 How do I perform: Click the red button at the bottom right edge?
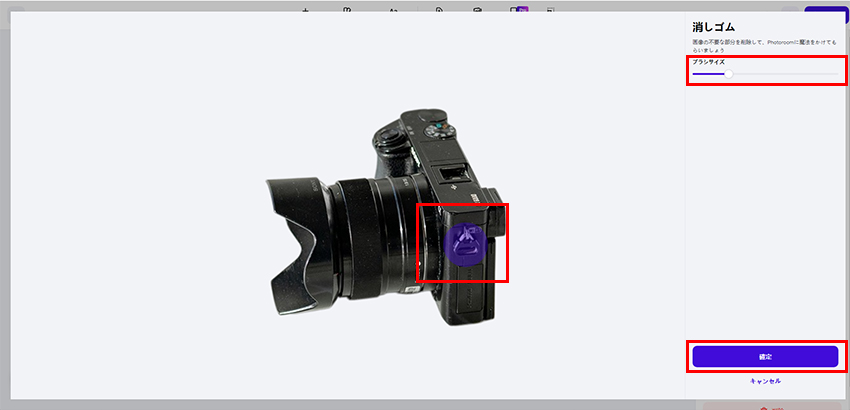tap(775, 405)
